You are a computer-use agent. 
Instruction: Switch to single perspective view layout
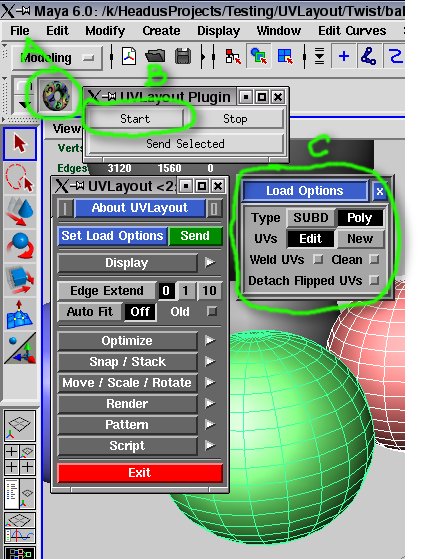click(x=20, y=426)
